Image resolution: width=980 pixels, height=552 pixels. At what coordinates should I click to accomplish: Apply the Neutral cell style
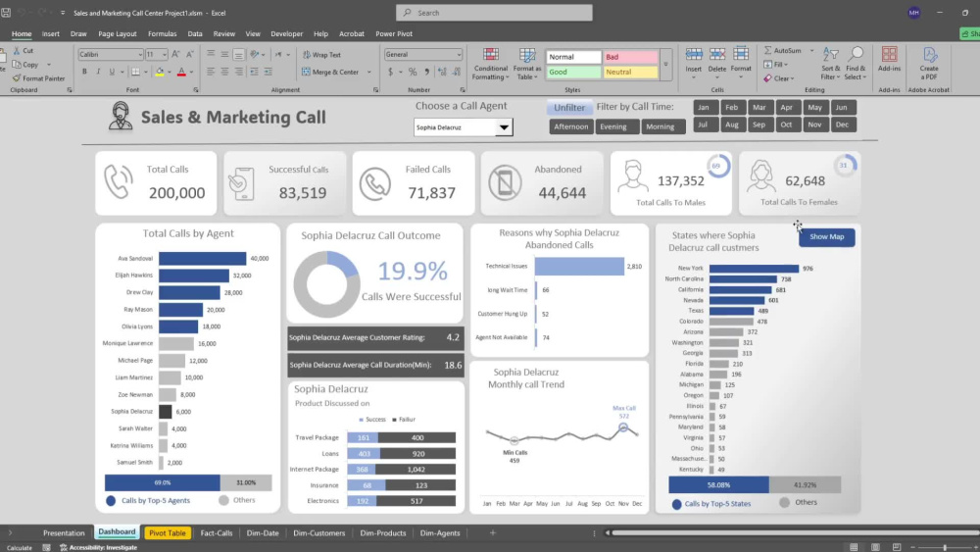[x=630, y=72]
